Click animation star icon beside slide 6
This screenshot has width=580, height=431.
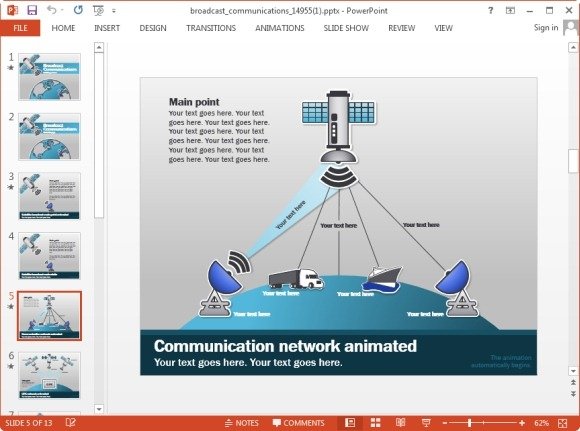[x=11, y=366]
